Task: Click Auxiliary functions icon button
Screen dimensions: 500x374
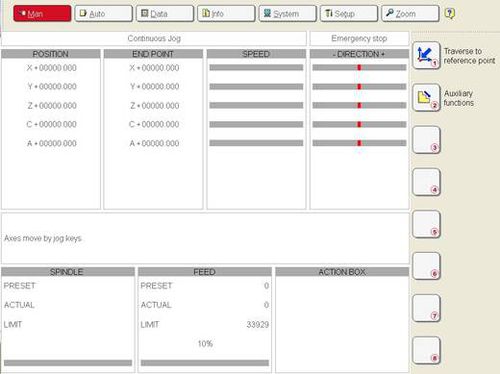Action: coord(426,97)
